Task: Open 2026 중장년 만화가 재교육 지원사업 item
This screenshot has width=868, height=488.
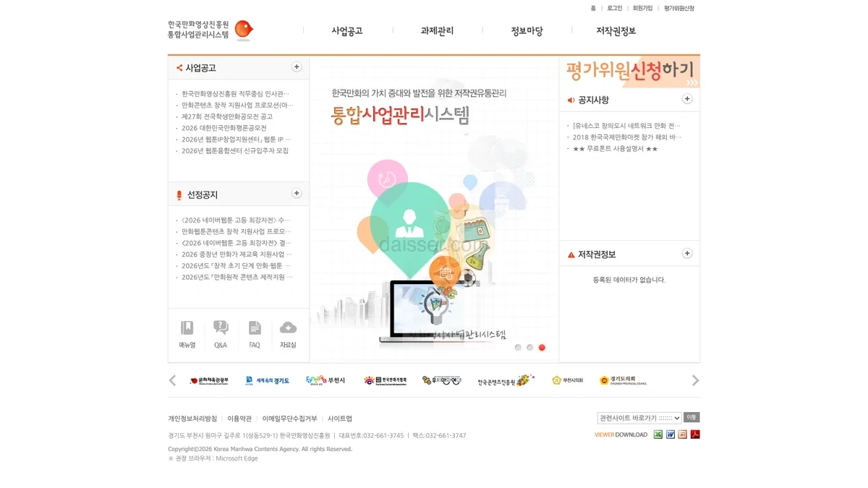Action: click(237, 254)
